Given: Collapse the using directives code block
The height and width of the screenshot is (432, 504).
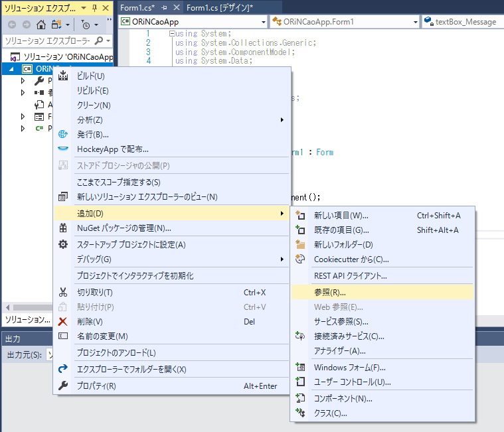Looking at the screenshot, I should click(x=172, y=33).
